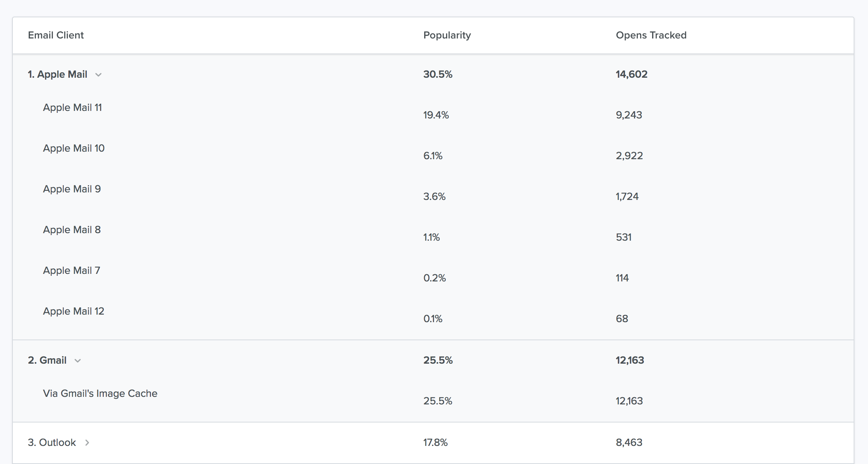
Task: Click the 14,602 opens value
Action: tap(631, 74)
